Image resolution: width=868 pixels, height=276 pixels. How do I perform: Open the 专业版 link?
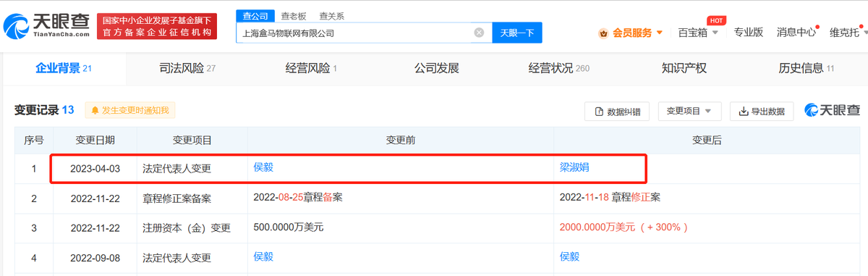coord(748,32)
